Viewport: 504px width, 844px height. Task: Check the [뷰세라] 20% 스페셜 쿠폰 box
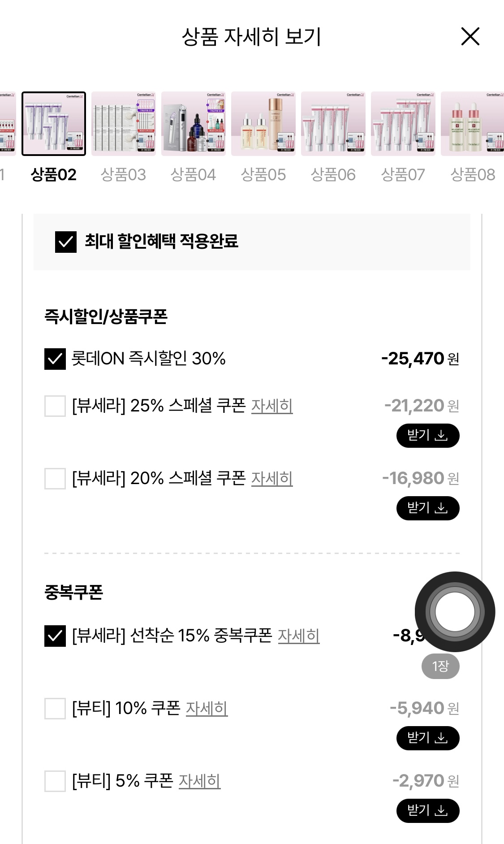[55, 479]
